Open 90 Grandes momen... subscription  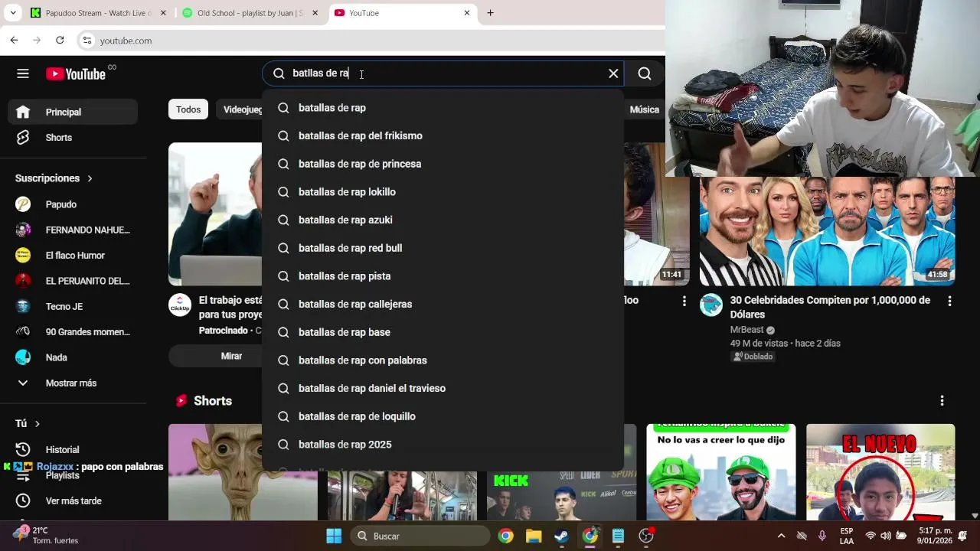pyautogui.click(x=73, y=332)
